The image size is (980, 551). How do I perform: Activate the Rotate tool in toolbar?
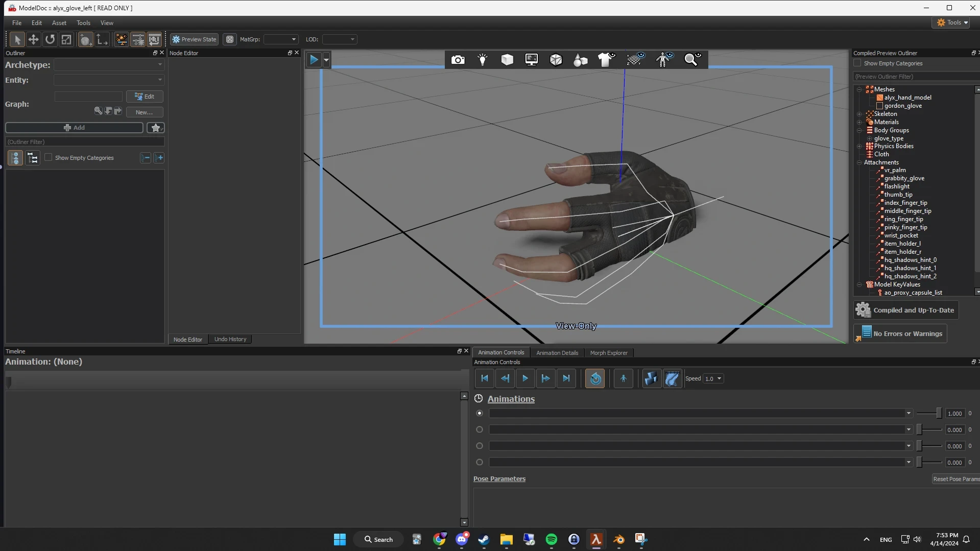click(x=50, y=39)
